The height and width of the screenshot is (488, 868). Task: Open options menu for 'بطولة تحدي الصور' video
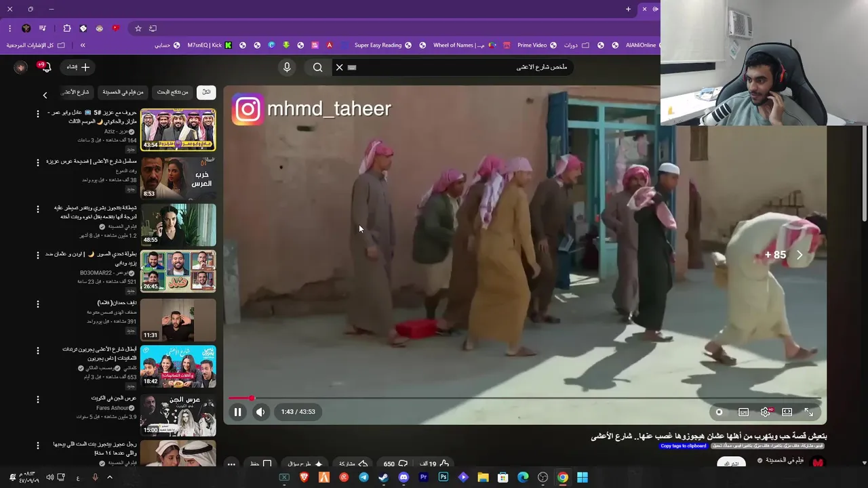pos(38,255)
